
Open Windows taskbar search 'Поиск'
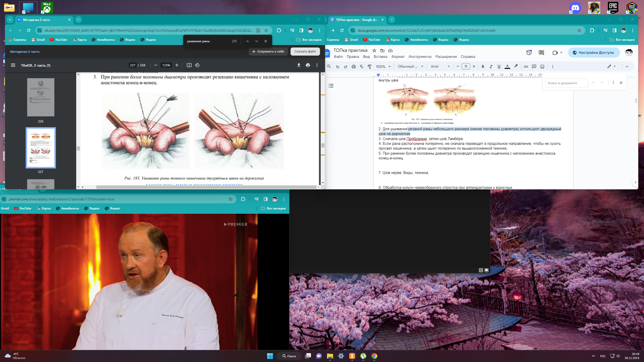click(x=289, y=356)
